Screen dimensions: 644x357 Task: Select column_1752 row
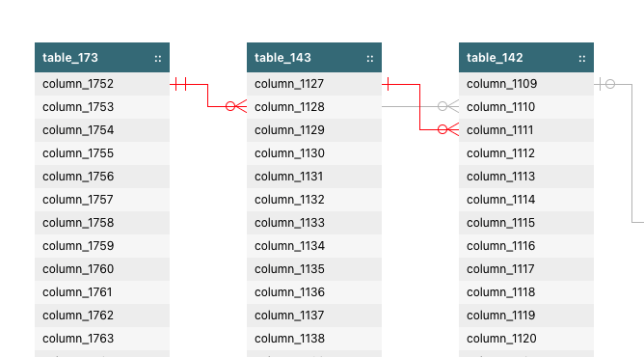click(x=102, y=84)
